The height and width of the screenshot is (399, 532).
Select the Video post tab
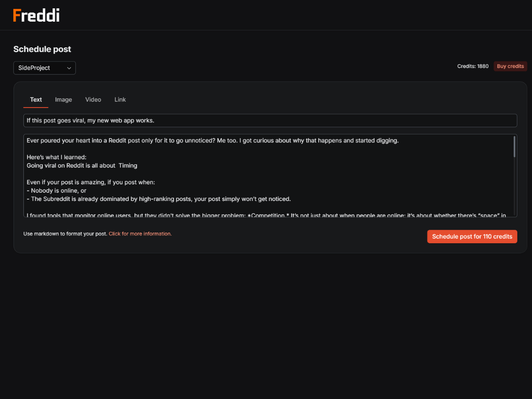point(93,100)
